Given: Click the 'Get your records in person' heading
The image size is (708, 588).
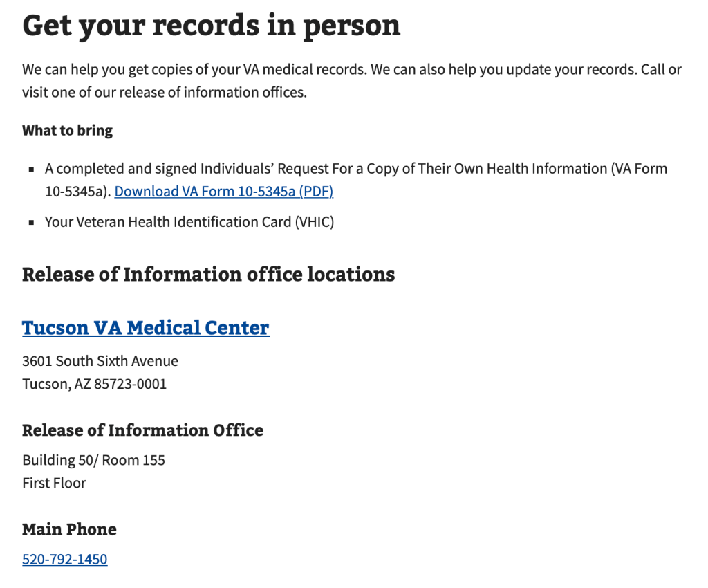Looking at the screenshot, I should click(x=211, y=25).
